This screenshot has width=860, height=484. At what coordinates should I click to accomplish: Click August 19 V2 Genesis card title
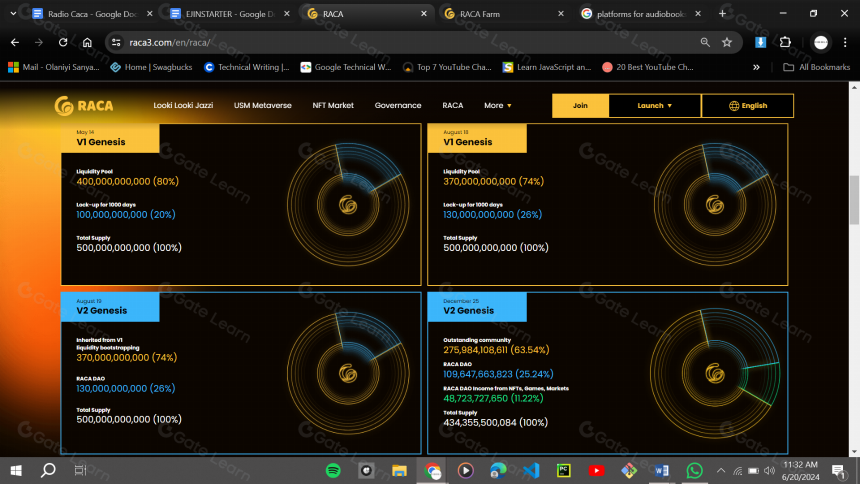tap(102, 311)
